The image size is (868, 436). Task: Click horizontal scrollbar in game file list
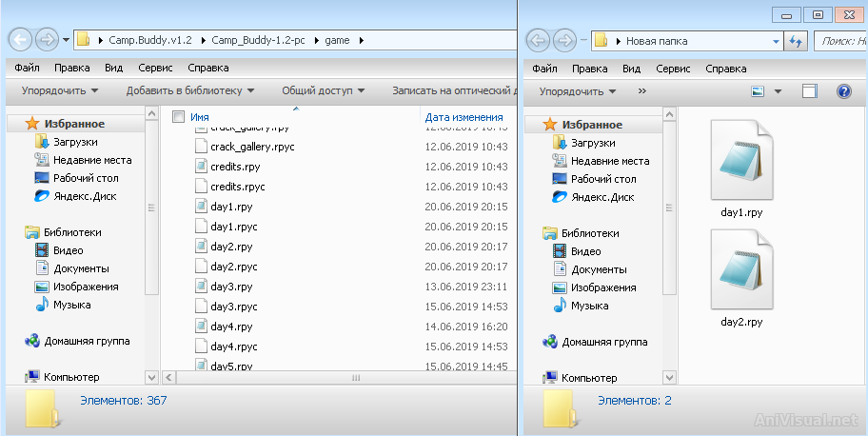tap(356, 378)
